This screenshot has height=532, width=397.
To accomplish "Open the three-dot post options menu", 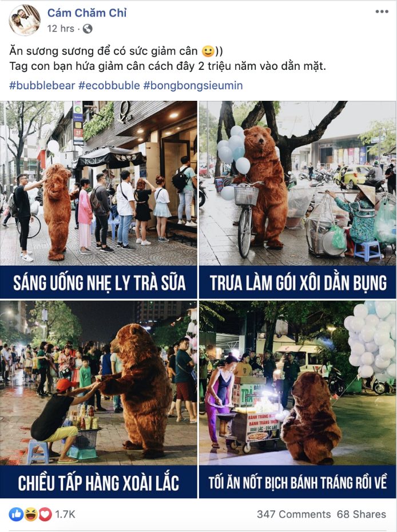I will (382, 11).
